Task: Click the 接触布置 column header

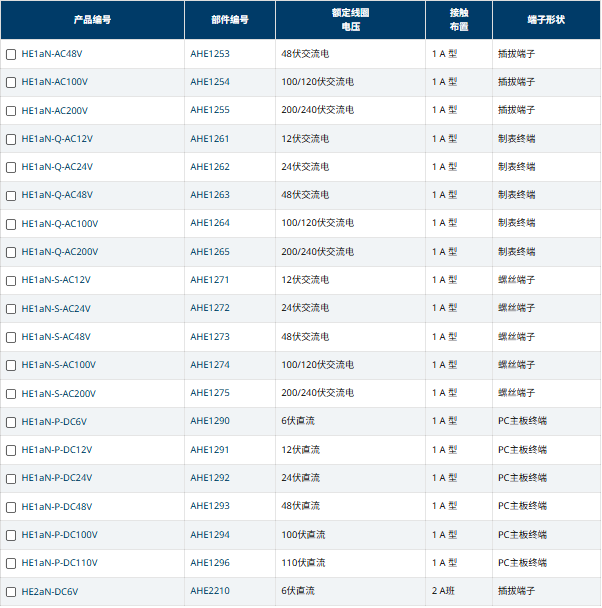Action: point(458,20)
